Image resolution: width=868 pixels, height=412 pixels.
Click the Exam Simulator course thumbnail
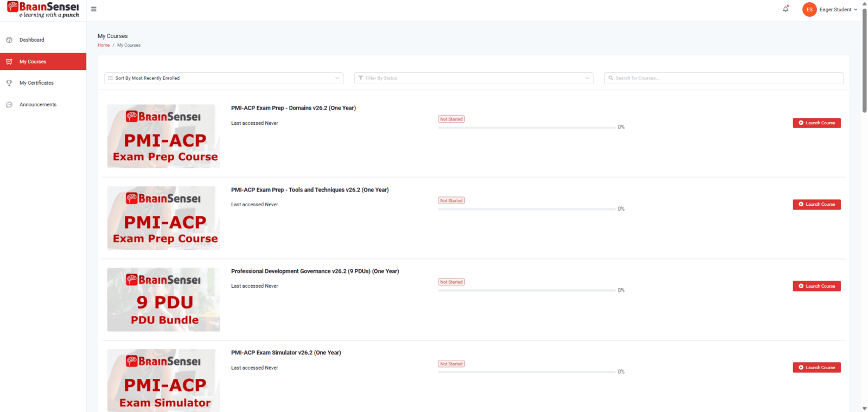click(164, 381)
